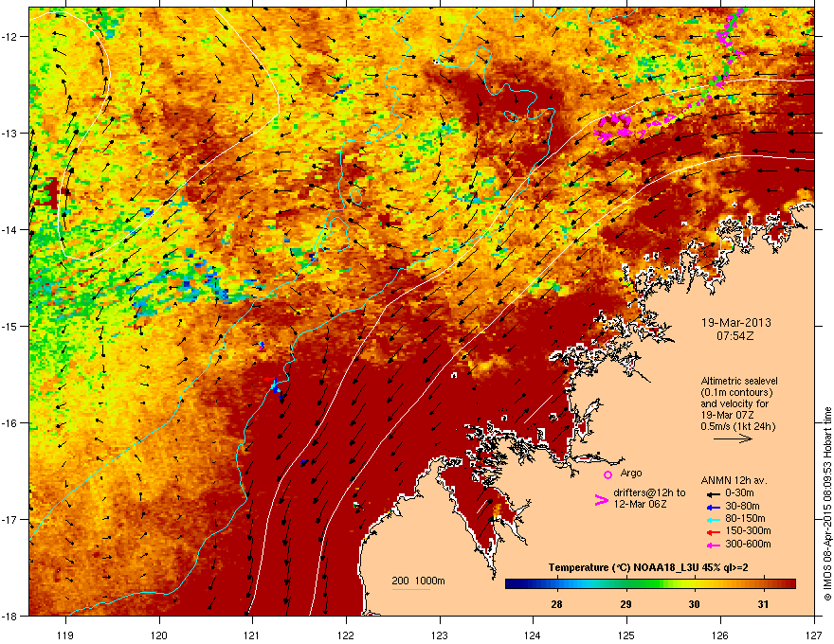Click the cyan 80-150m ANMN arrow symbol

pos(713,519)
